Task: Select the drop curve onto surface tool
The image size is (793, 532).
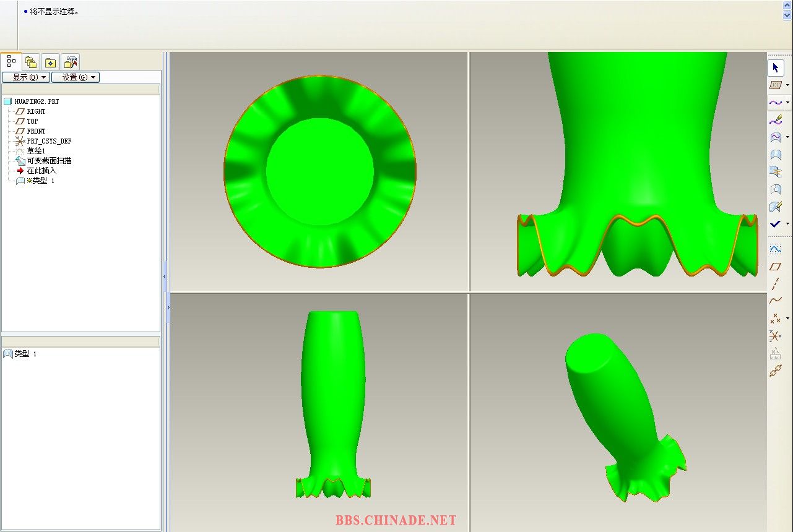Action: tap(775, 137)
